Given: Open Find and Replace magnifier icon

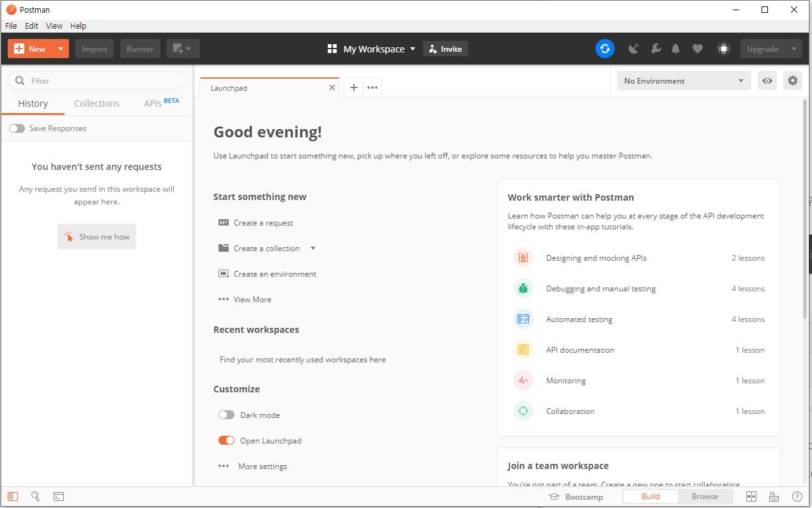Looking at the screenshot, I should click(x=35, y=496).
